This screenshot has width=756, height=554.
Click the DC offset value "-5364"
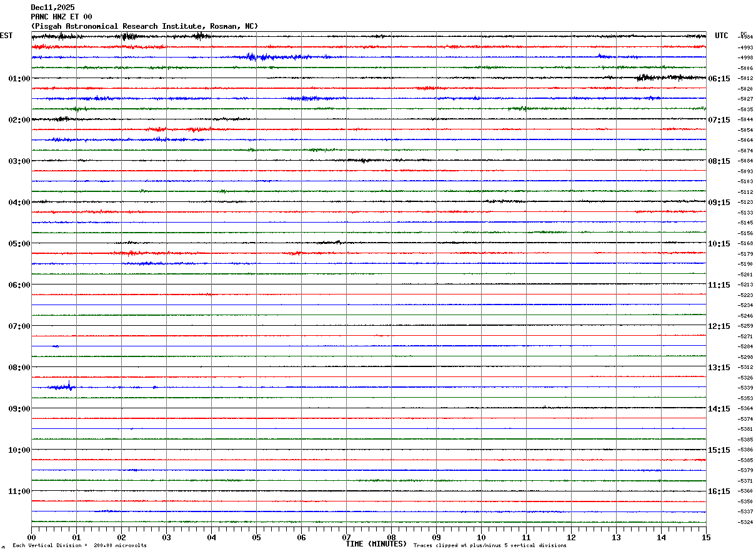(746, 408)
